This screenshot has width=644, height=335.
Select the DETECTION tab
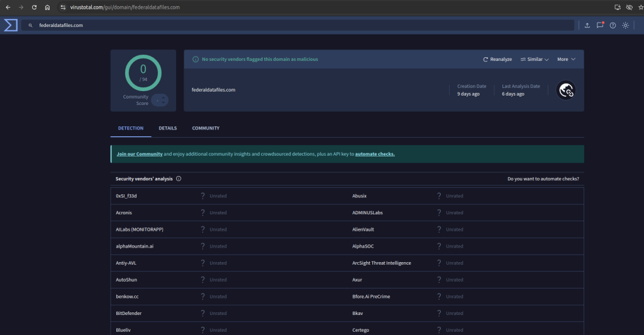coord(131,128)
